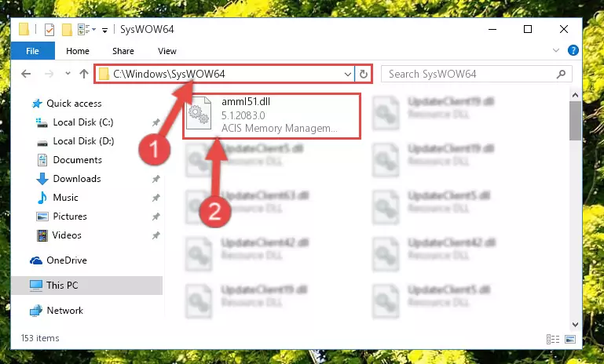This screenshot has width=604, height=364.
Task: Minimize the SysWOW64 window
Action: 492,29
